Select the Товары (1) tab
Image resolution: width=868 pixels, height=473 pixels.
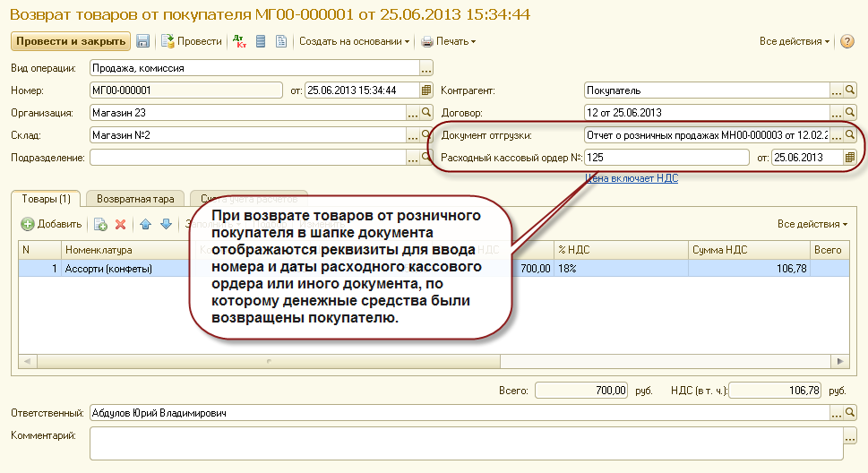coord(46,199)
